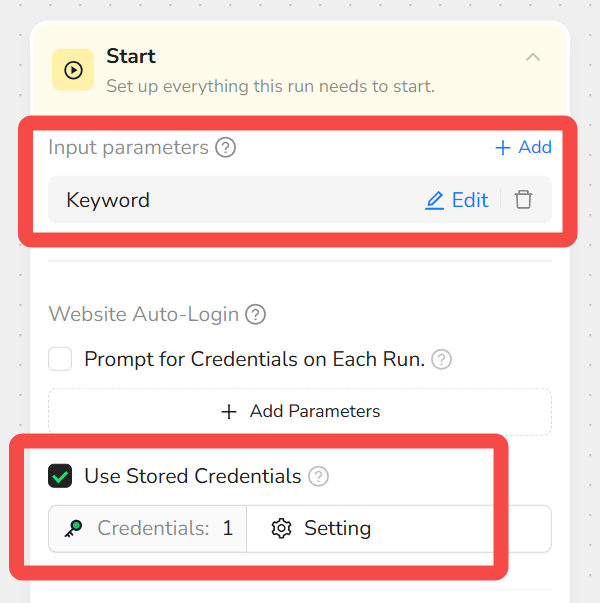Enable Prompt for Credentials on Each Run checkbox
Viewport: 600px width, 603px height.
[x=61, y=359]
